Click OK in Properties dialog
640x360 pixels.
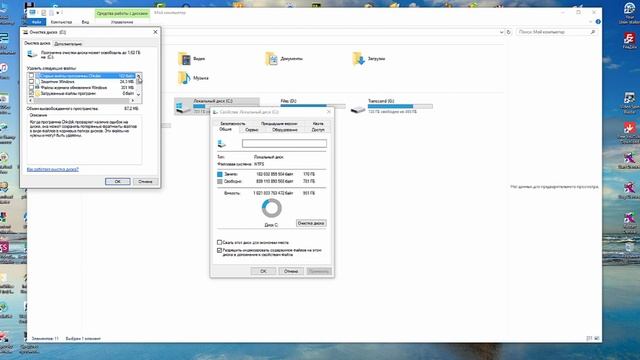point(263,271)
